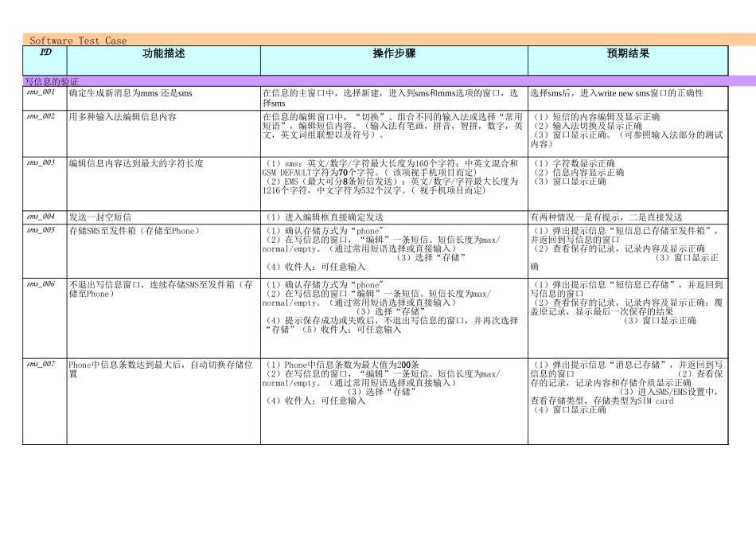Select the sms_005 ID cell
The height and width of the screenshot is (535, 756).
tap(41, 230)
